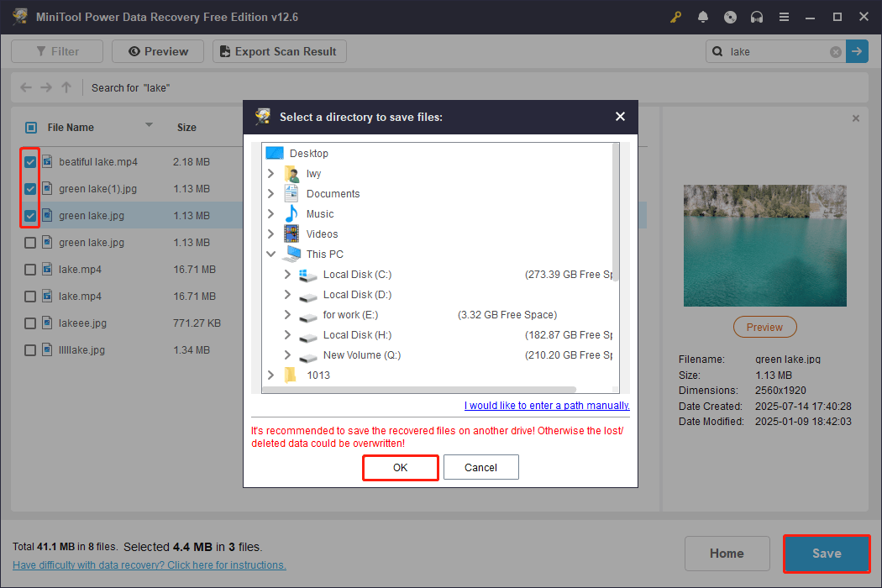Clear the search box with the x icon
The width and height of the screenshot is (882, 588).
tap(835, 51)
